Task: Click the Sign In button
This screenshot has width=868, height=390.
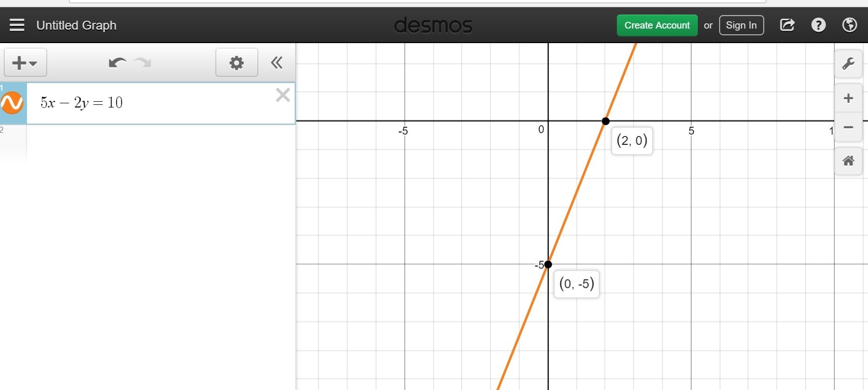Action: [741, 25]
